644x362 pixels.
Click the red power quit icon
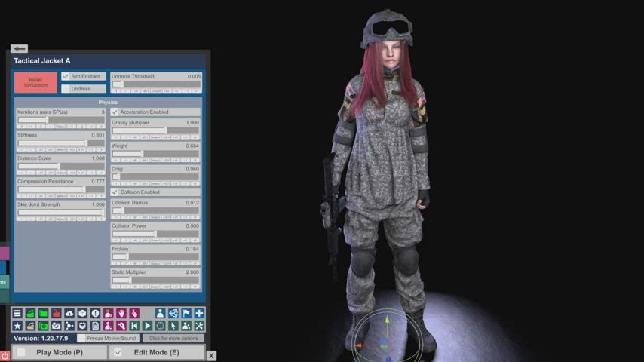click(x=5, y=355)
